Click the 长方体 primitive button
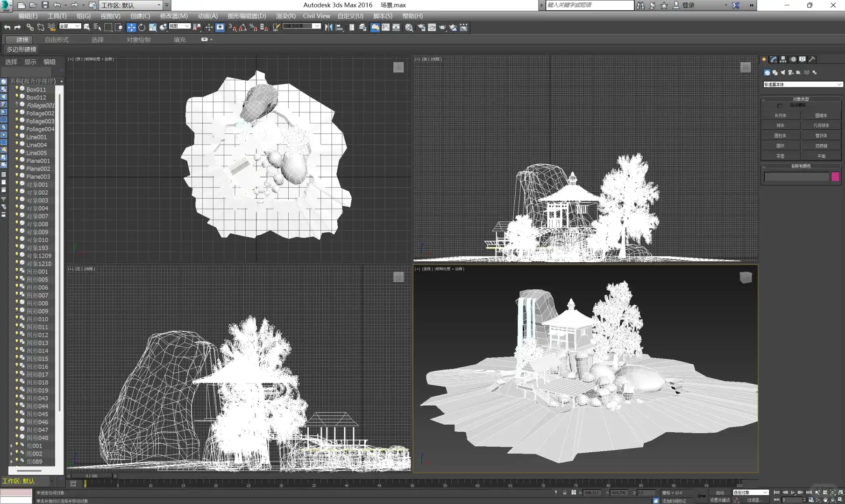The width and height of the screenshot is (845, 504). pyautogui.click(x=780, y=115)
